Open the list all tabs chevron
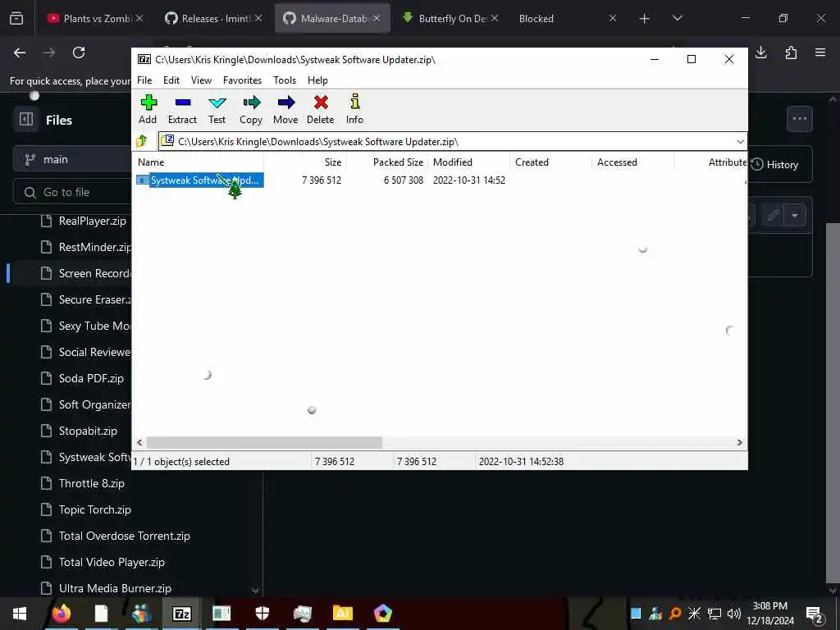840x630 pixels. (677, 18)
